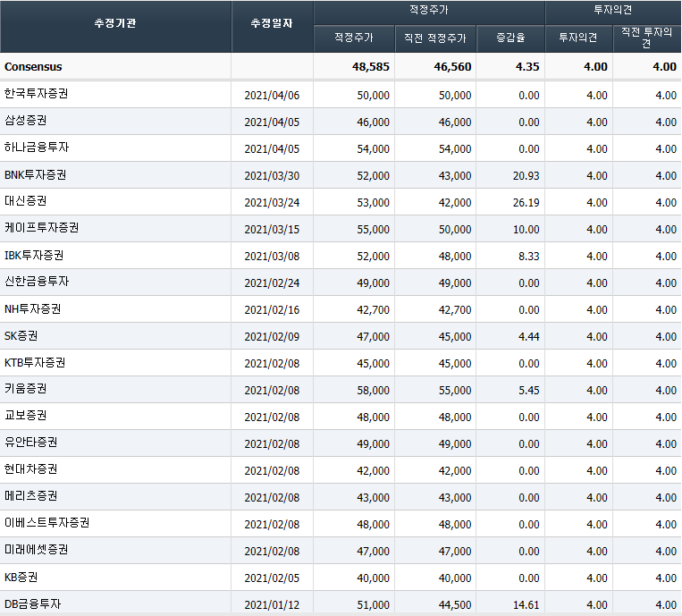Select NH투자증권 row name
This screenshot has width=682, height=616.
click(32, 308)
